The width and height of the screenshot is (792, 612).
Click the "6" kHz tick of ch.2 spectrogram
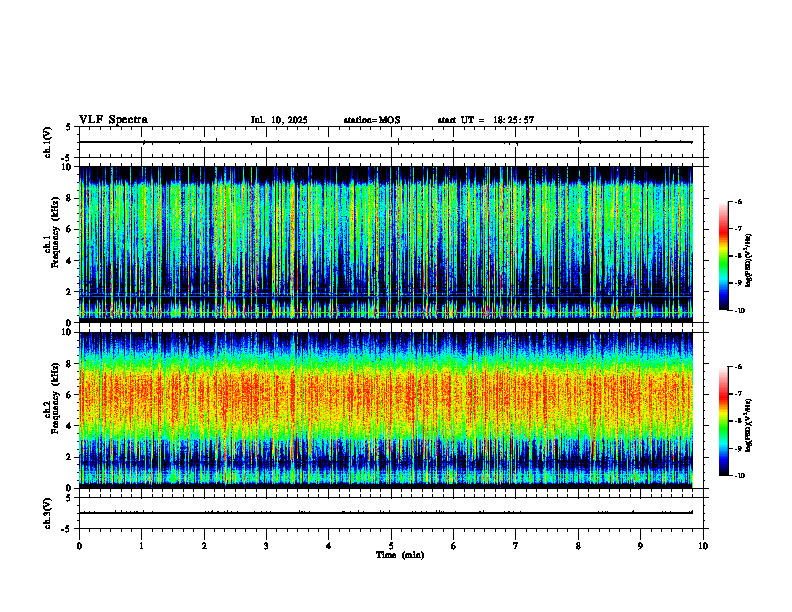(70, 395)
